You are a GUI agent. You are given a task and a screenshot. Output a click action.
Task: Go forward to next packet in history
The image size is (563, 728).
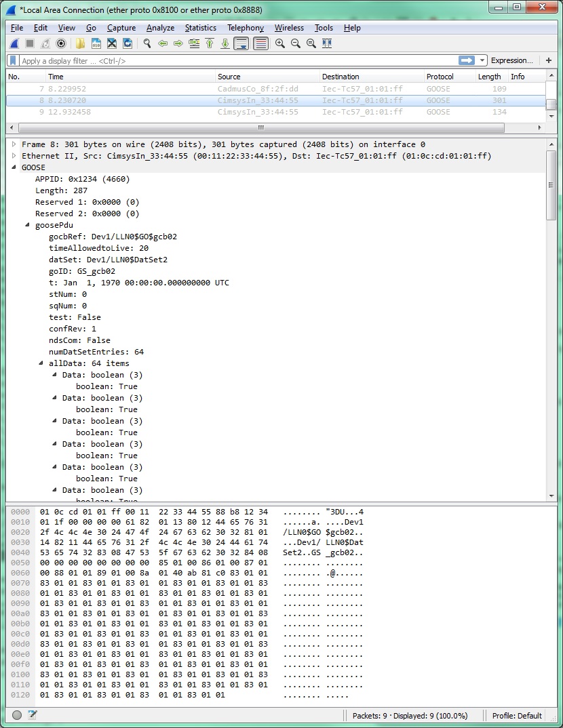click(178, 43)
